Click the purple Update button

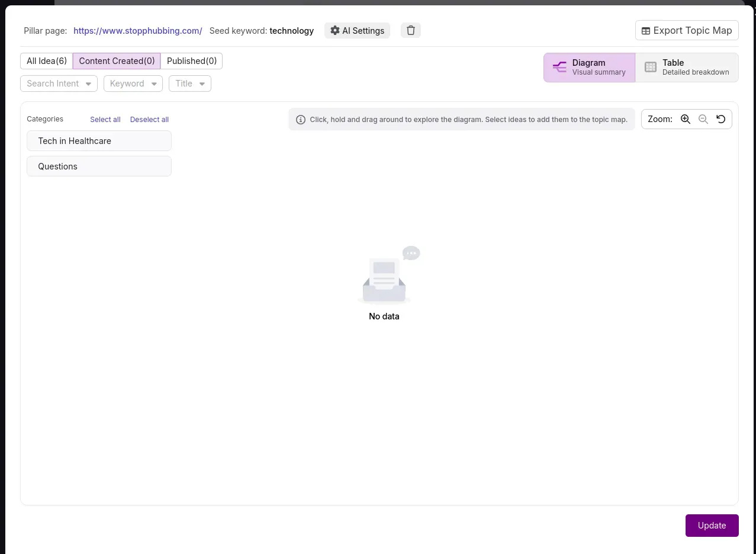point(712,526)
